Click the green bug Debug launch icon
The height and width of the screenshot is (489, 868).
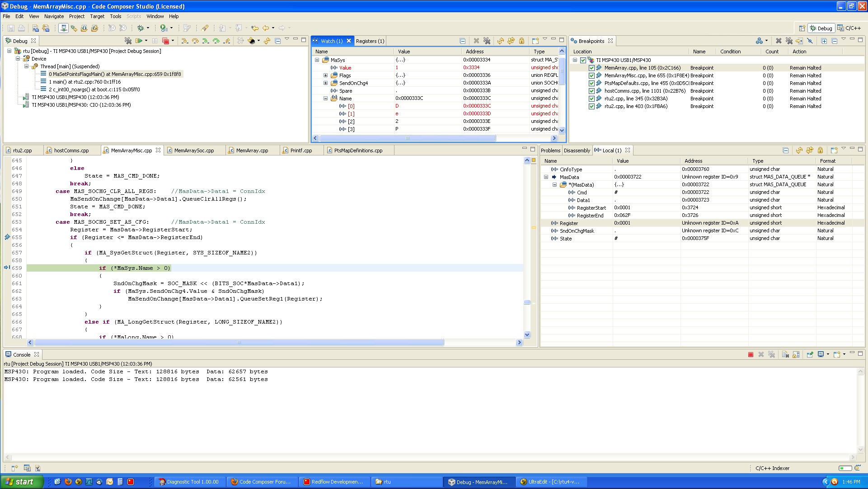[x=141, y=28]
